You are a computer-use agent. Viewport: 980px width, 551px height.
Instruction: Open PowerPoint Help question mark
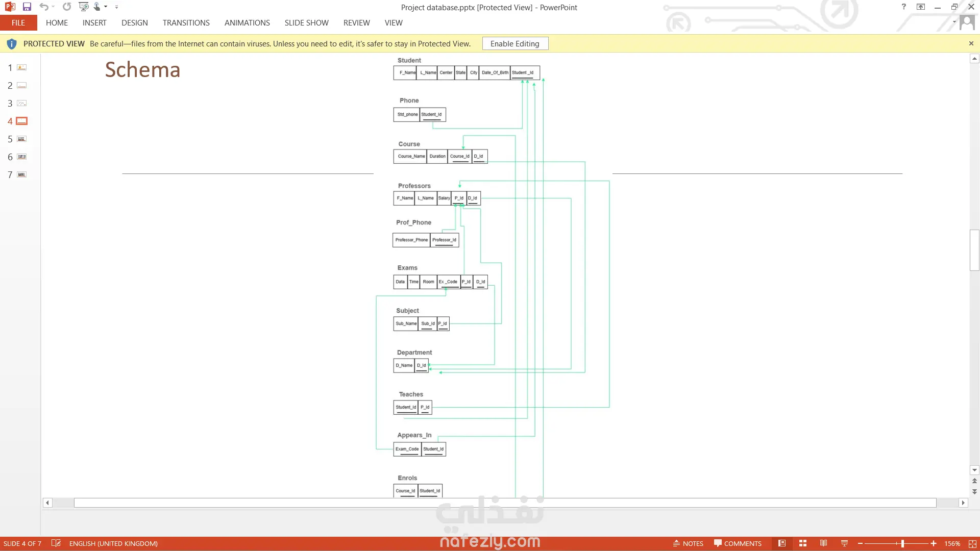[904, 7]
